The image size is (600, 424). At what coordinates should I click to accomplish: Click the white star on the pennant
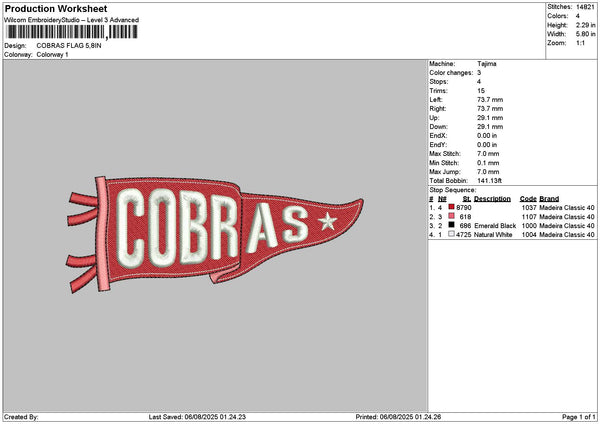click(328, 221)
